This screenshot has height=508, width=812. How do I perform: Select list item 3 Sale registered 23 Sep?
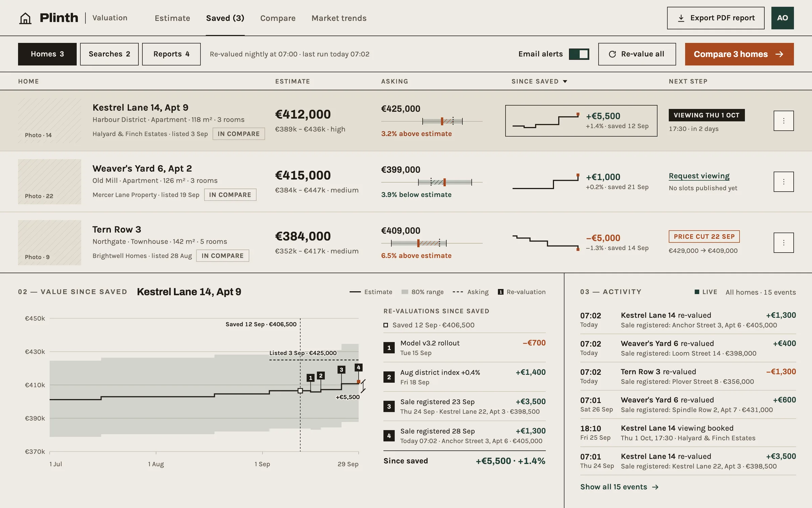[x=465, y=406]
